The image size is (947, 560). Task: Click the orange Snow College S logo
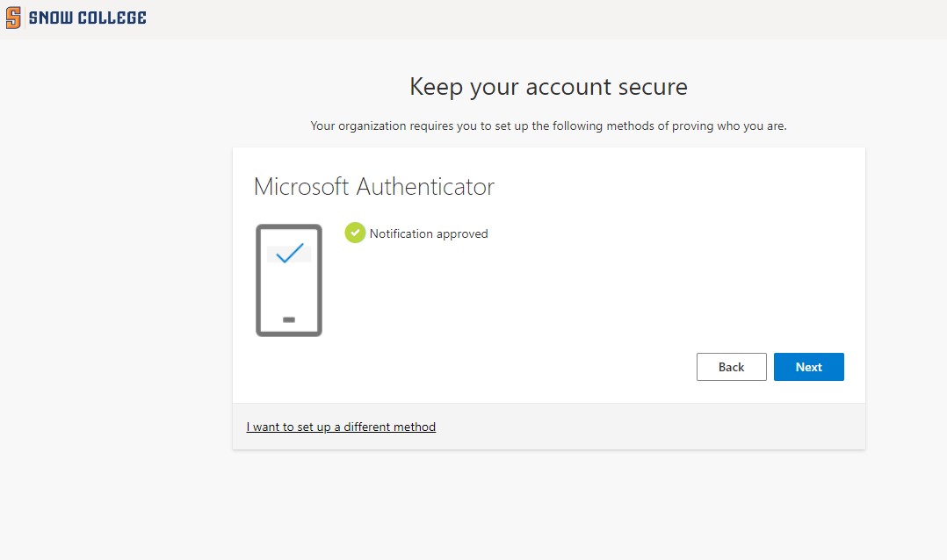coord(13,18)
